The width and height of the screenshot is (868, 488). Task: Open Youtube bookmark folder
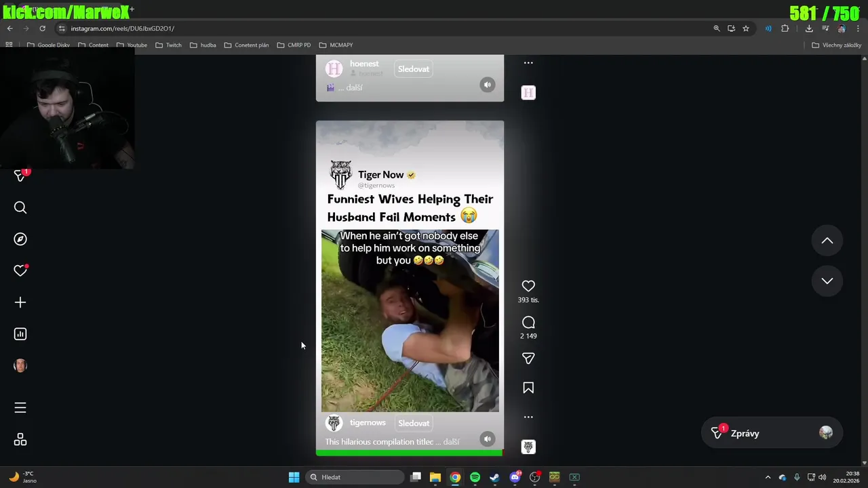pos(132,45)
